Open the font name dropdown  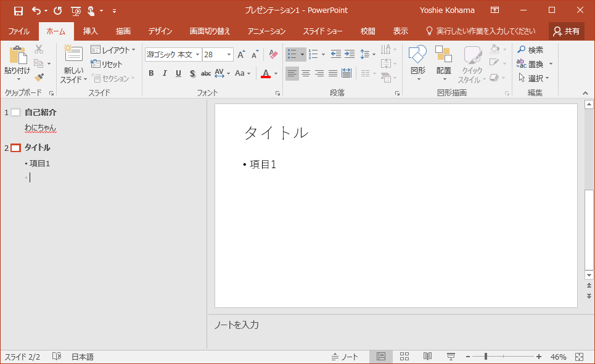click(198, 55)
